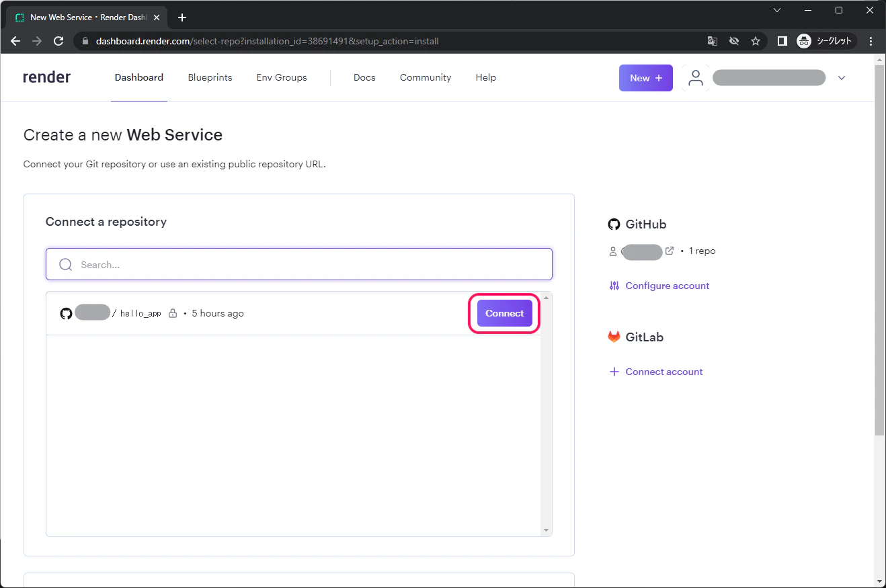Click the GitHub external link icon

click(670, 251)
